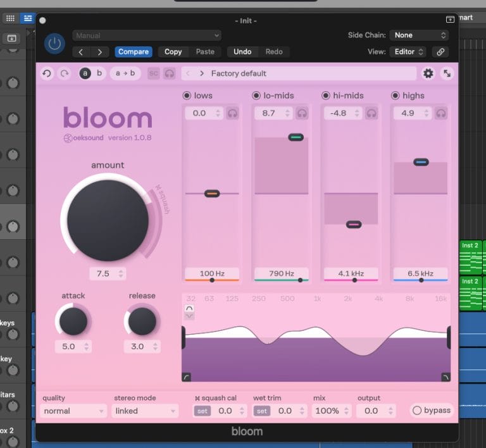Image resolution: width=486 pixels, height=448 pixels.
Task: Show next preset with right chevron
Action: 202,73
